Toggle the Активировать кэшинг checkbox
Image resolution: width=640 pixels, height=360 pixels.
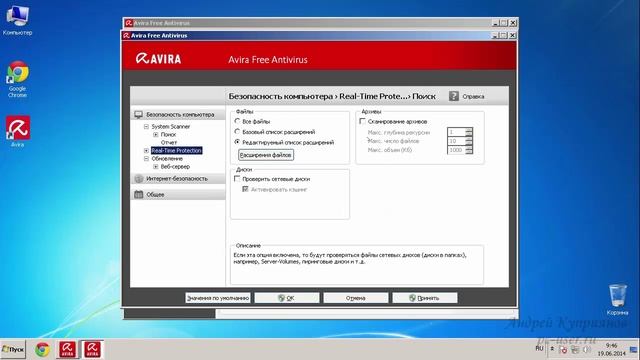[245, 189]
